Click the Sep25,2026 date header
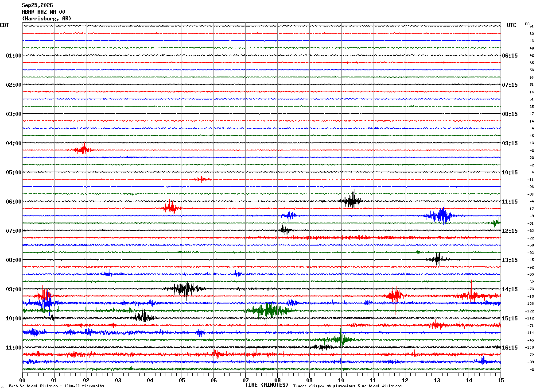The width and height of the screenshot is (536, 392). point(37,5)
